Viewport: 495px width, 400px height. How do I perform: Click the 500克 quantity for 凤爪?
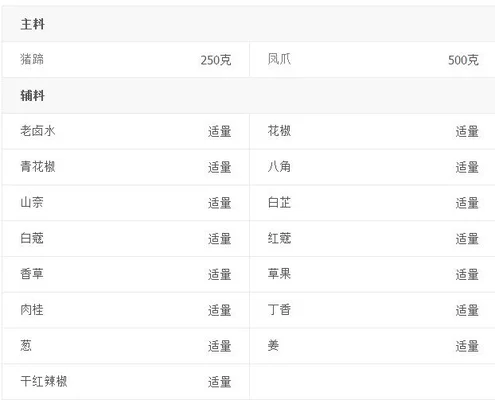pyautogui.click(x=463, y=60)
